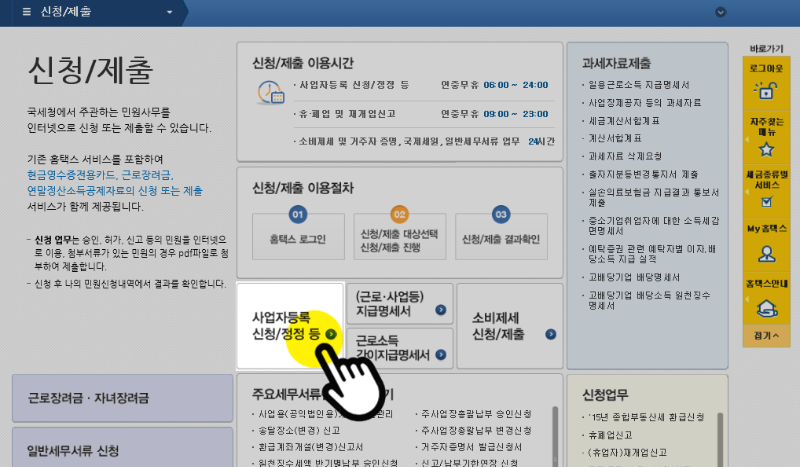Click the 휴·폐업 및 재개업신고 service hours row

(423, 114)
